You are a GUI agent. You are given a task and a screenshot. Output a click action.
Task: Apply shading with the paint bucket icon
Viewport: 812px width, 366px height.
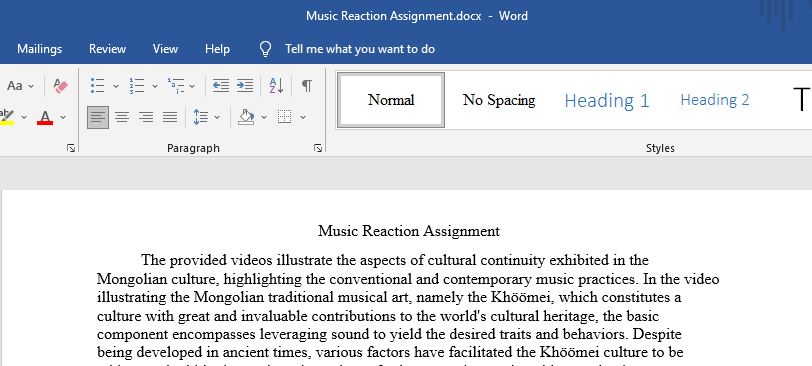pos(246,118)
